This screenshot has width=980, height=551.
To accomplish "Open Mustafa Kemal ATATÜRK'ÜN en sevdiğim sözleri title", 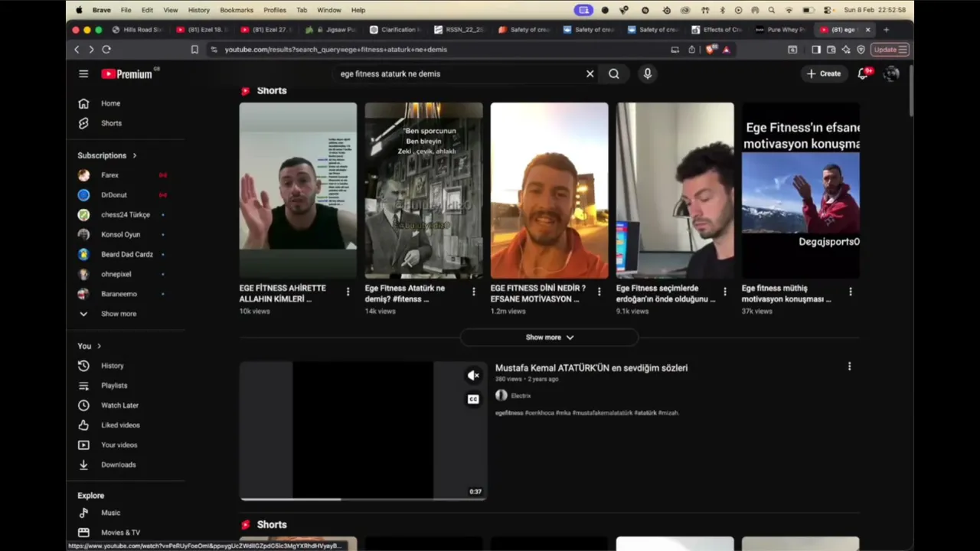I will pos(591,368).
